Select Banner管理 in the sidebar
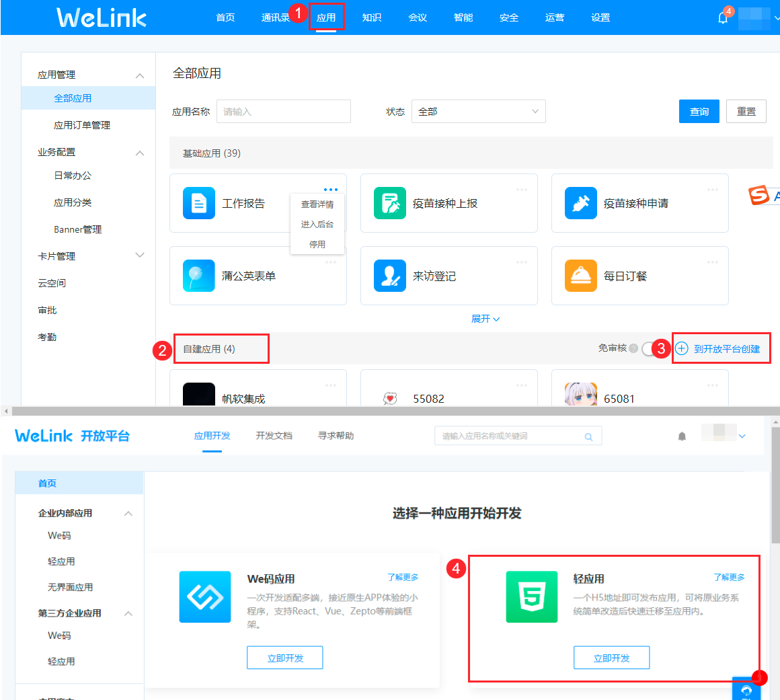780x700 pixels. point(77,229)
